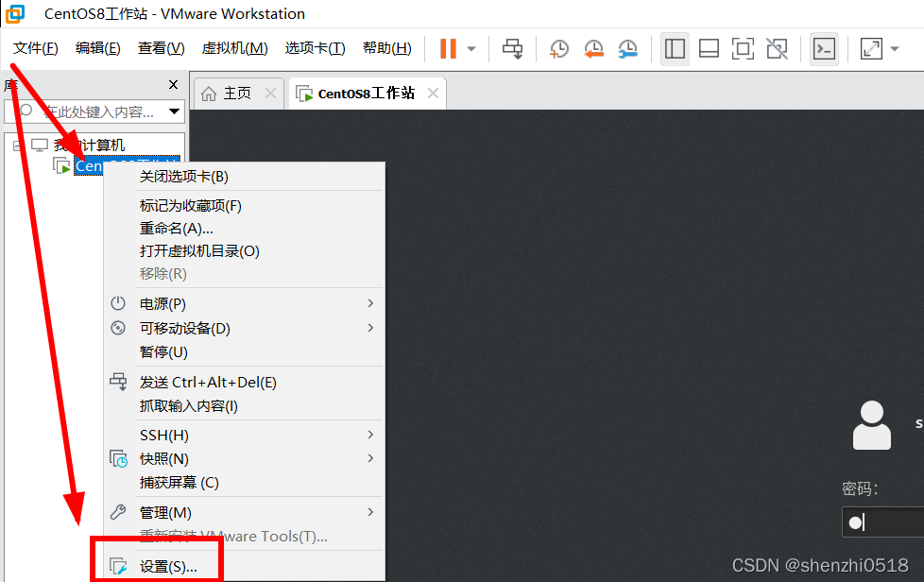Image resolution: width=924 pixels, height=582 pixels.
Task: Open the 查看(V) menu
Action: [x=161, y=48]
